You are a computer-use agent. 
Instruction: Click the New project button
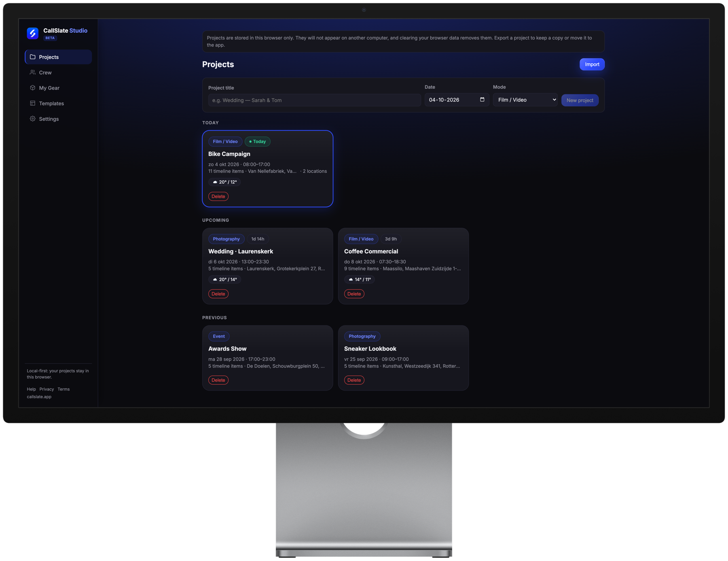coord(580,100)
